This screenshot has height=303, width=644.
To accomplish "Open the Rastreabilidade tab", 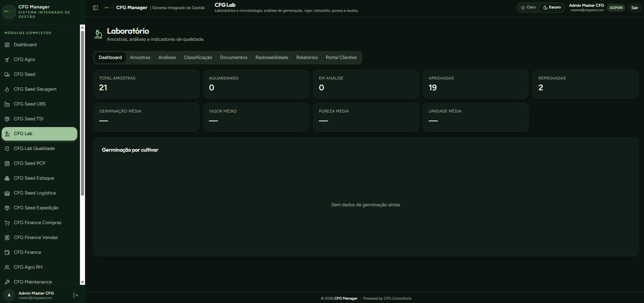I will pos(272,58).
